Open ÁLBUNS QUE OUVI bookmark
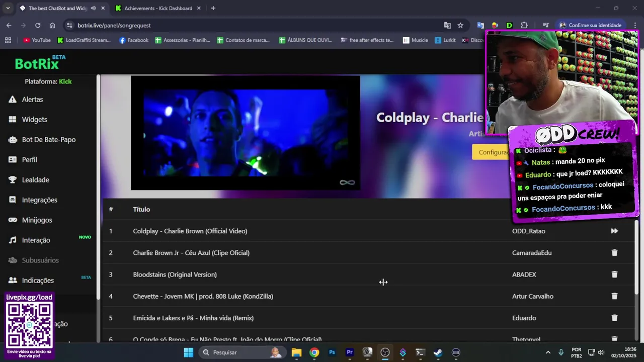 (x=306, y=40)
